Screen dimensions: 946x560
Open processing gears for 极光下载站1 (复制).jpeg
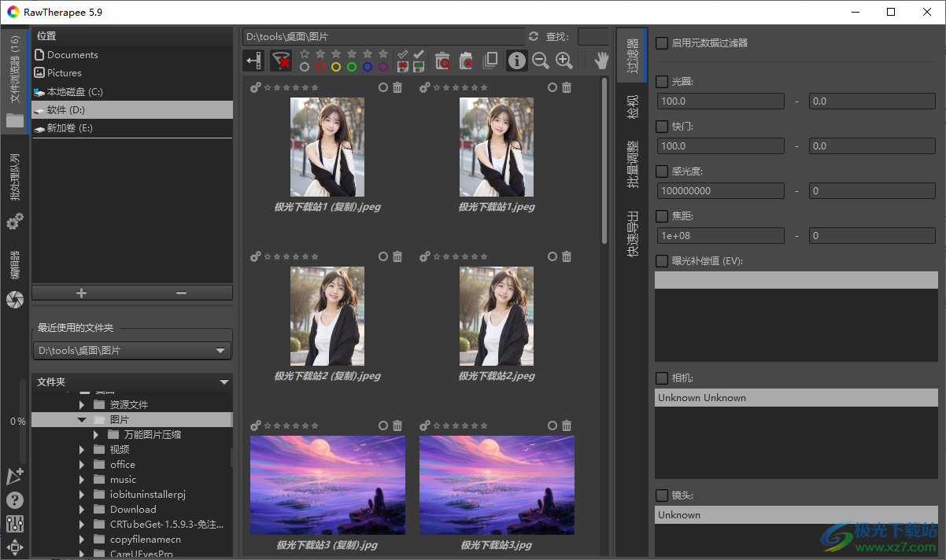pos(256,87)
